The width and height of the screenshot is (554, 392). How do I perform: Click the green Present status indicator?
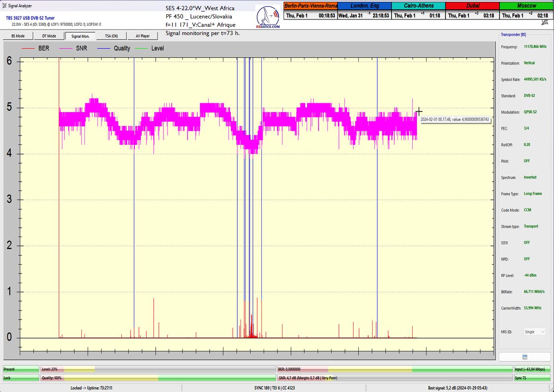20,369
